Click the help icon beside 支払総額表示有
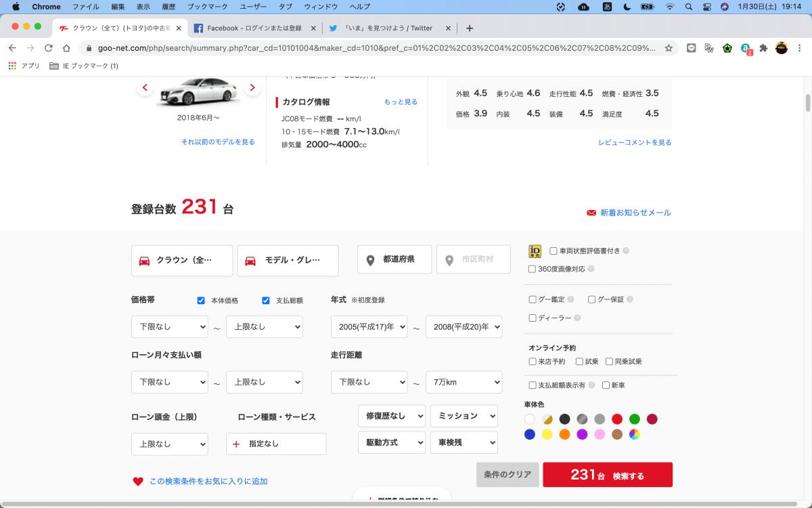812x508 pixels. pos(592,385)
